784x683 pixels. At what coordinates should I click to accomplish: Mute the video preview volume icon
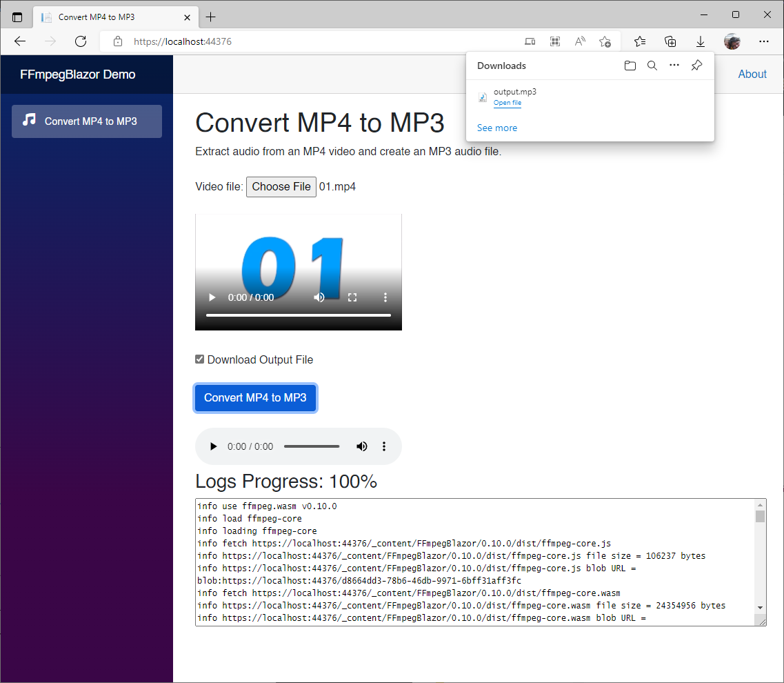(319, 297)
